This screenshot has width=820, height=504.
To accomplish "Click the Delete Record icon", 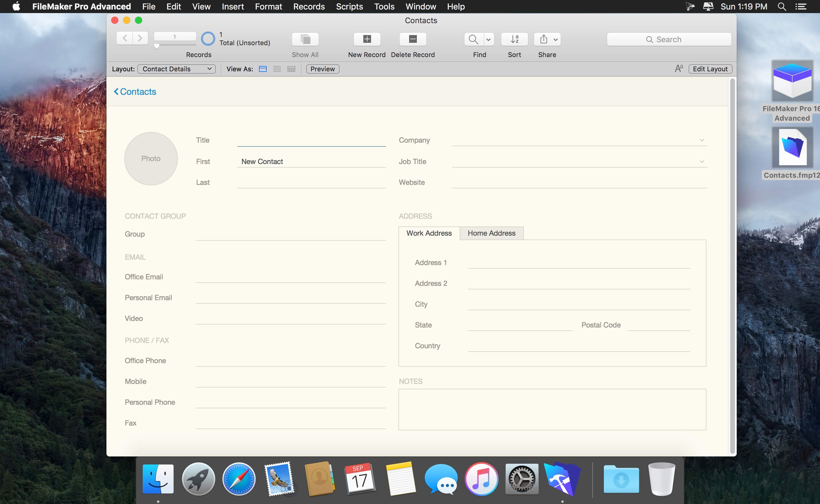I will pos(413,39).
